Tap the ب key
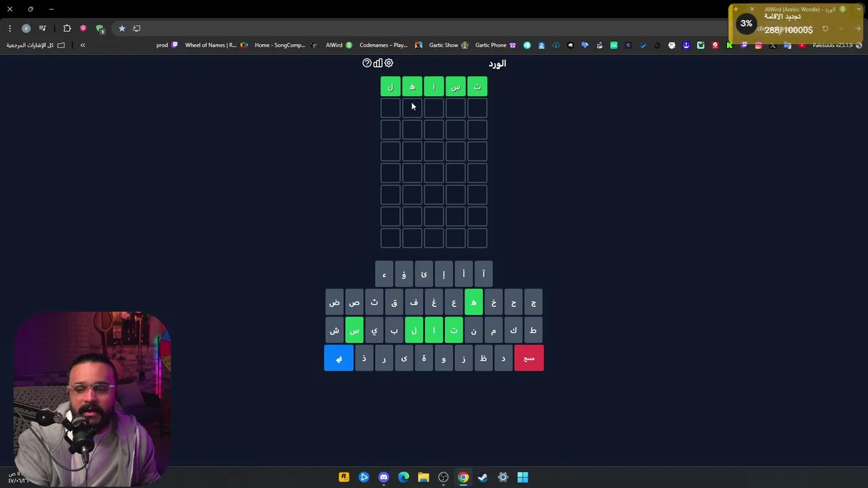 (394, 330)
